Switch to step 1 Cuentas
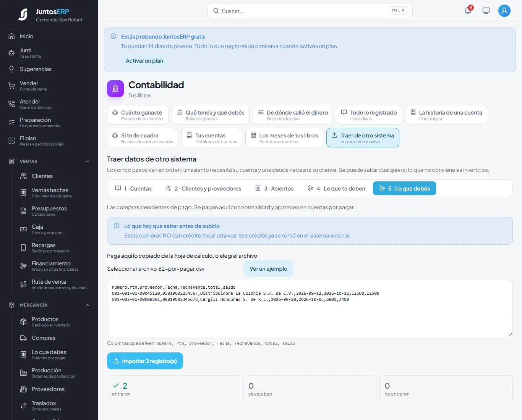The height and width of the screenshot is (420, 522). pyautogui.click(x=133, y=189)
